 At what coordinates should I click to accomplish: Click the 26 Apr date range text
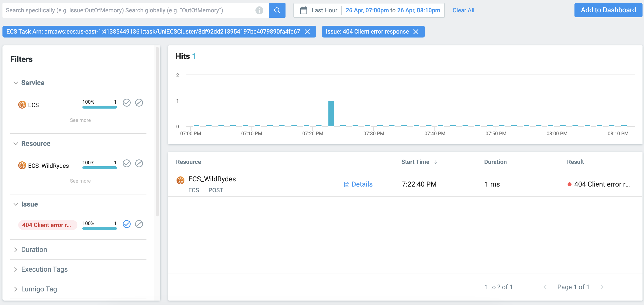pyautogui.click(x=393, y=10)
